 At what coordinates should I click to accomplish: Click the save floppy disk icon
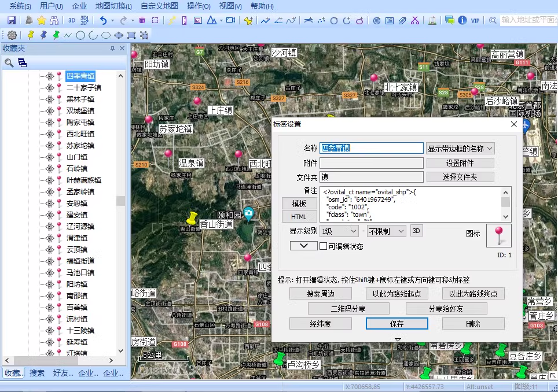(12, 20)
